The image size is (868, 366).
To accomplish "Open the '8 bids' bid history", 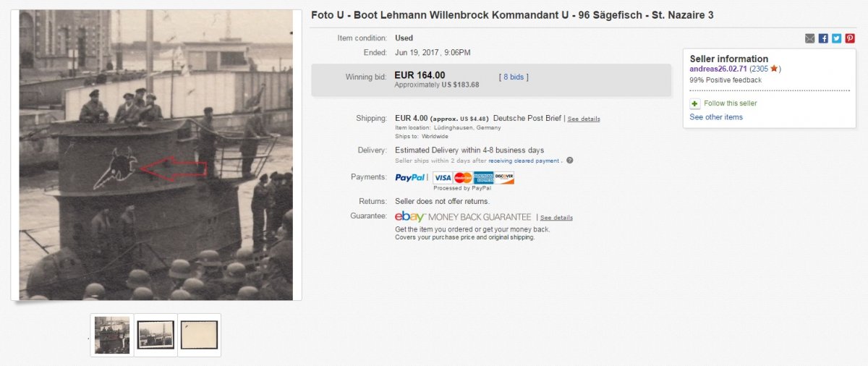I will click(514, 77).
